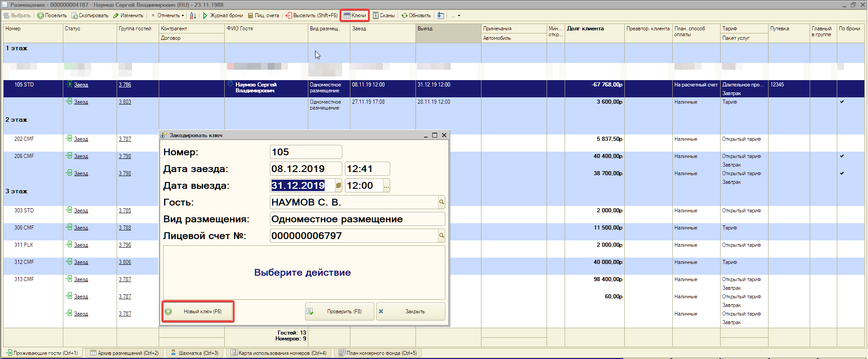Click Новый ключ (F6) button
This screenshot has width=868, height=359.
pyautogui.click(x=198, y=311)
